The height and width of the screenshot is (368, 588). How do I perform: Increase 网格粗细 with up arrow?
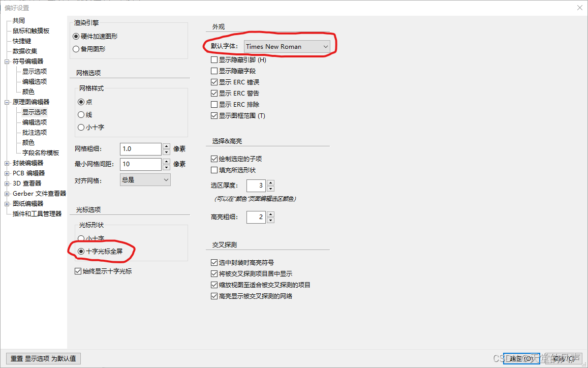click(x=167, y=146)
